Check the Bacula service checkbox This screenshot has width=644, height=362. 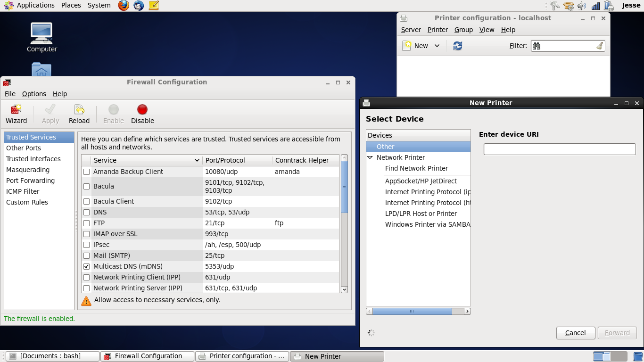pyautogui.click(x=86, y=187)
